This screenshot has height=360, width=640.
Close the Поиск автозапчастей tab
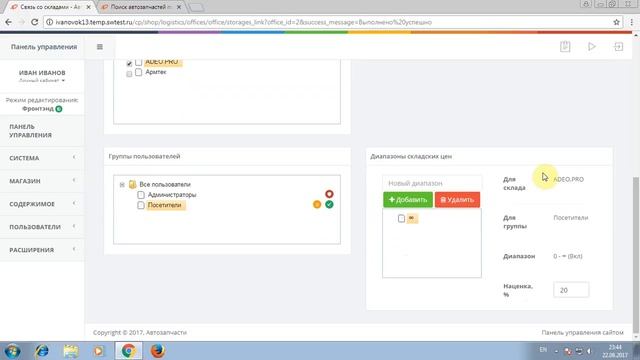coord(179,7)
